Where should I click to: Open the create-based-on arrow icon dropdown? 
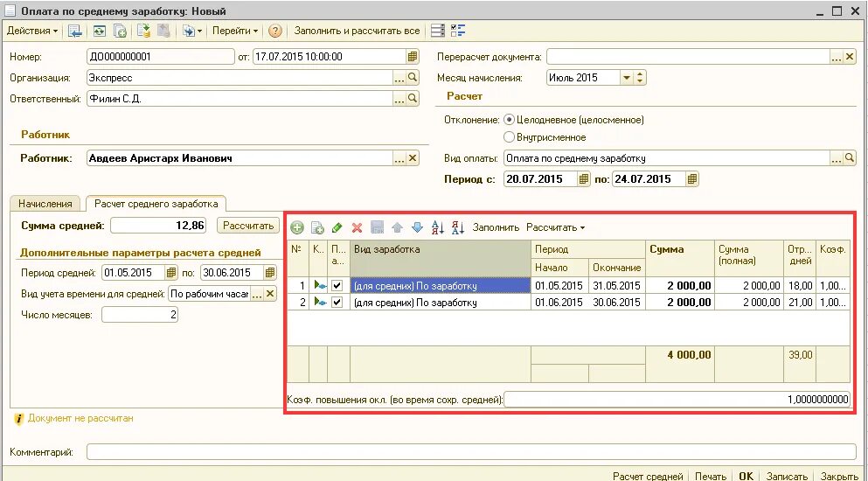click(x=191, y=31)
